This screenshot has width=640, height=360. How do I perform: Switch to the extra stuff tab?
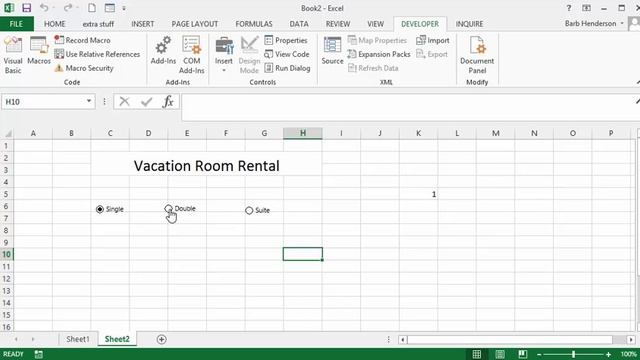[x=98, y=24]
